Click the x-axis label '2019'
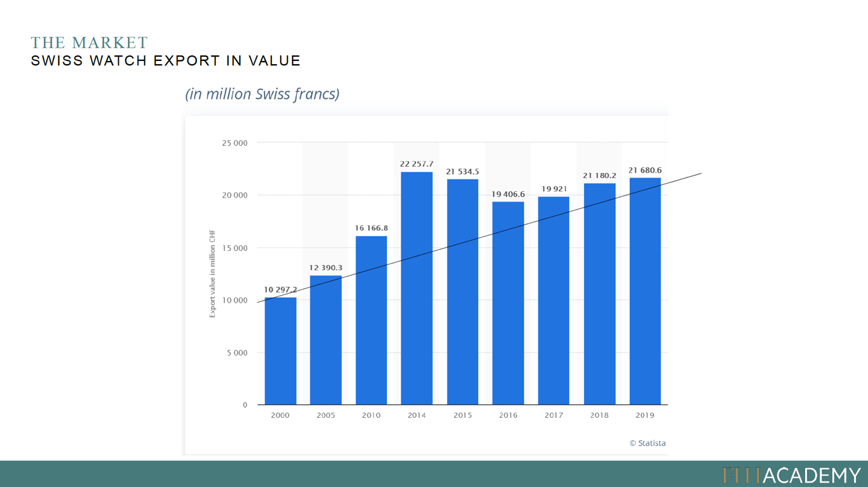Viewport: 868px width, 487px height. 645,415
